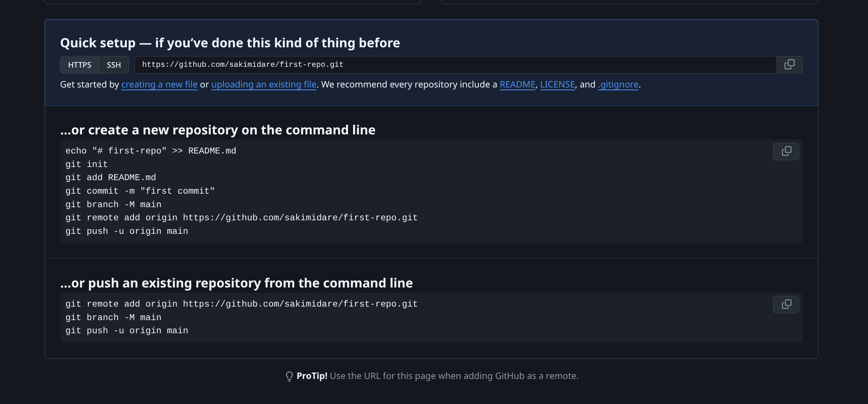This screenshot has width=868, height=404.
Task: Click the "create a new repository" heading
Action: click(x=218, y=130)
